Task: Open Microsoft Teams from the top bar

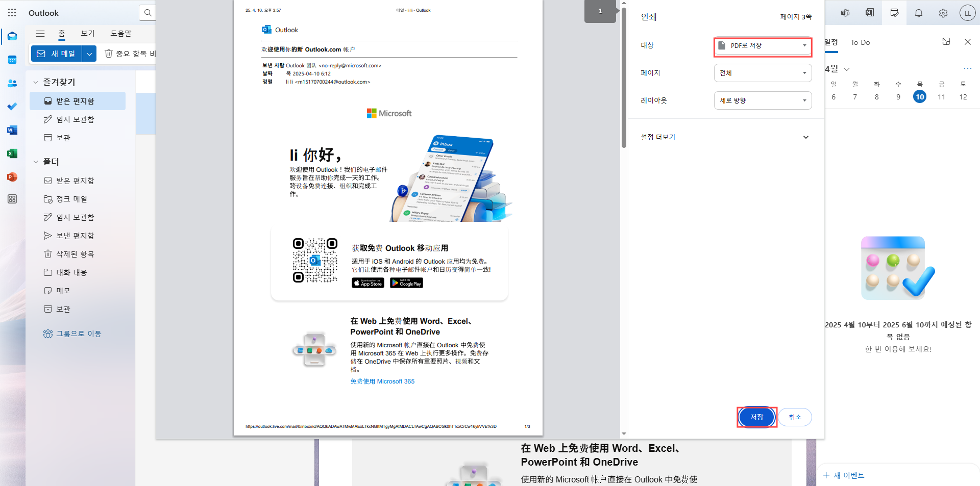Action: point(845,13)
